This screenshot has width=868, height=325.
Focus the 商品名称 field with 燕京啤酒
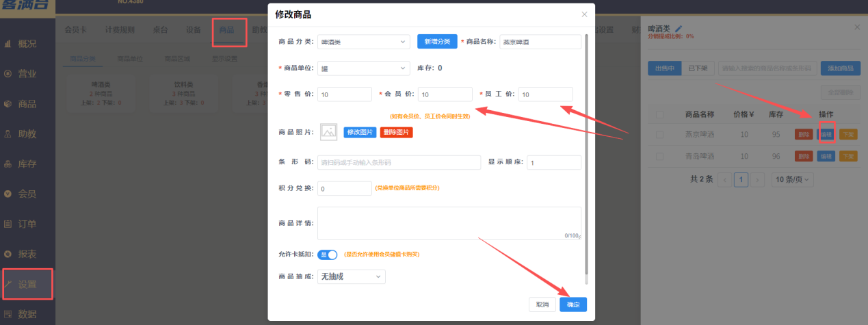[x=540, y=42]
